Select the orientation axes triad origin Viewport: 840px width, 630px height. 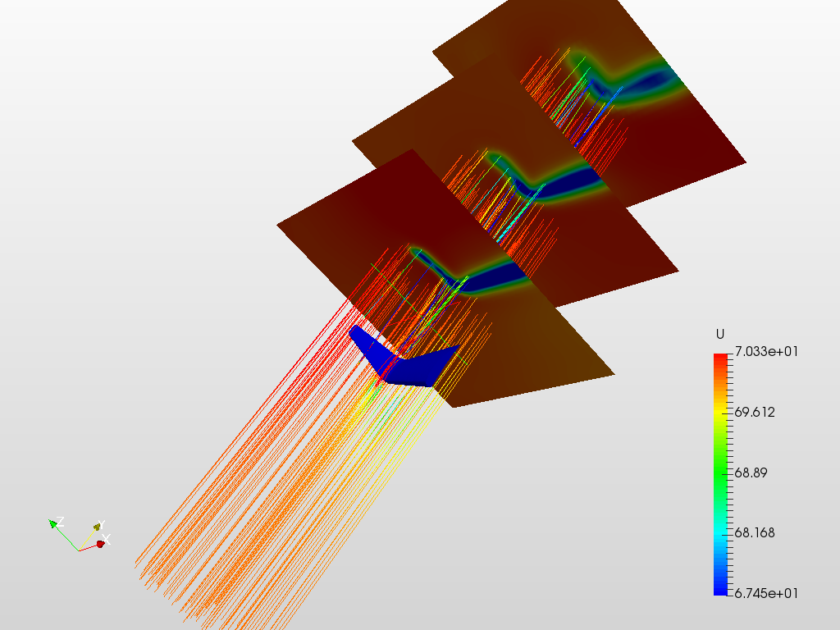pos(80,550)
